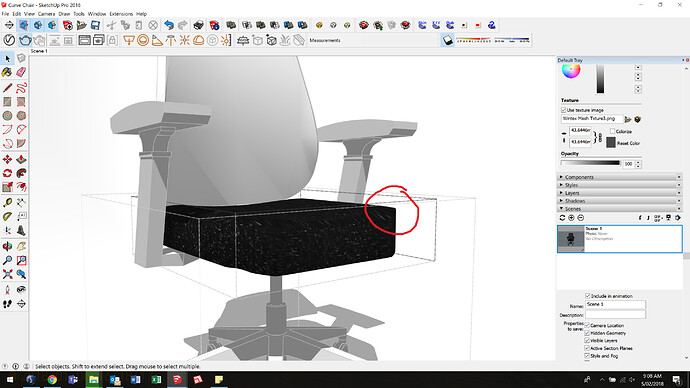Click the Cut scissors icon
690x388 pixels.
112,25
